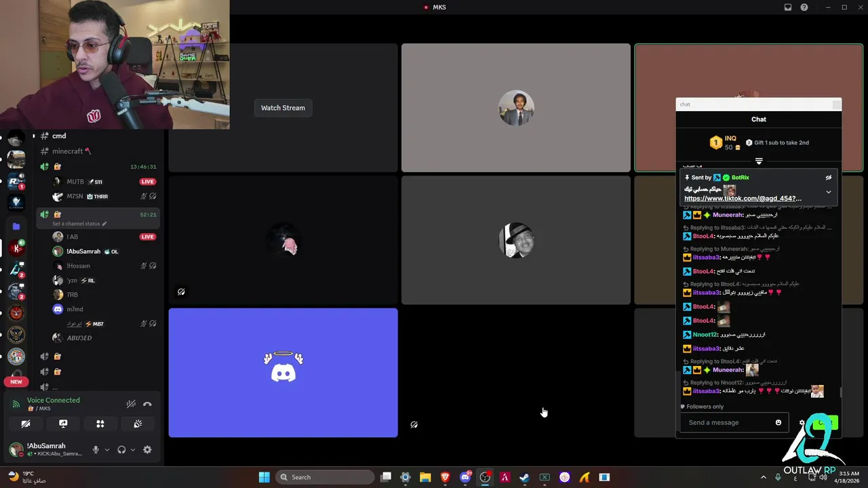The height and width of the screenshot is (488, 868).
Task: Open OBS Studio from the taskbar
Action: click(x=485, y=477)
